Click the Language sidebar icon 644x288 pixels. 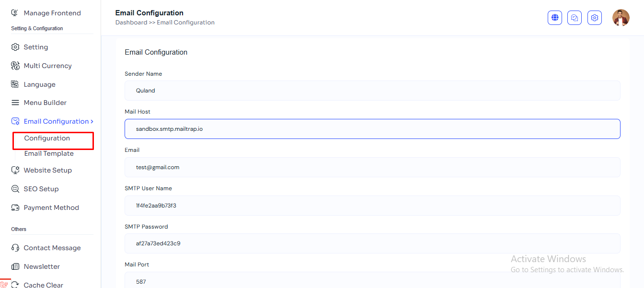click(15, 84)
